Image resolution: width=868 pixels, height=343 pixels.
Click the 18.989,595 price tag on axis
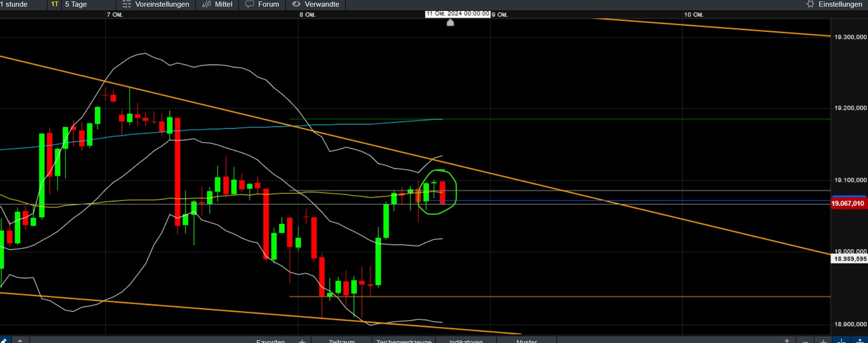click(850, 259)
